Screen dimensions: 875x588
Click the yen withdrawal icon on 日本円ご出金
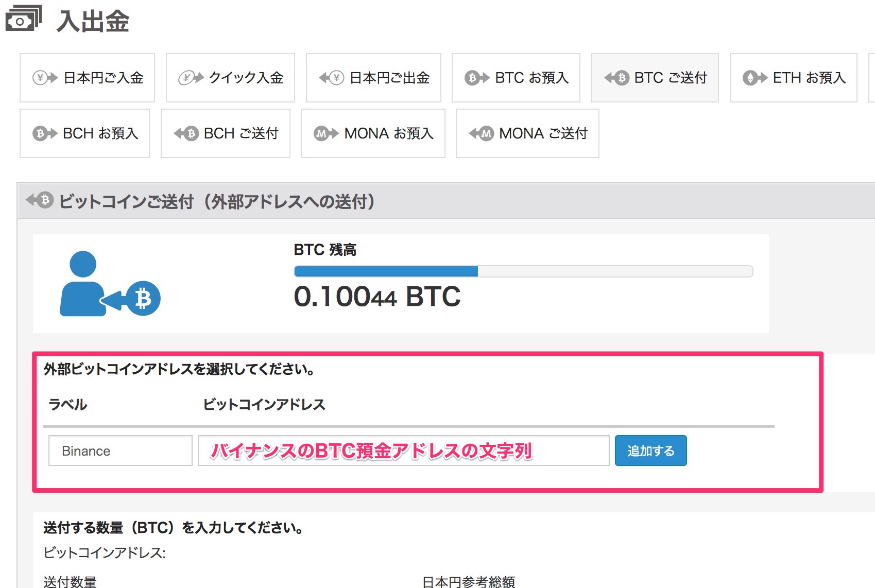[x=331, y=78]
